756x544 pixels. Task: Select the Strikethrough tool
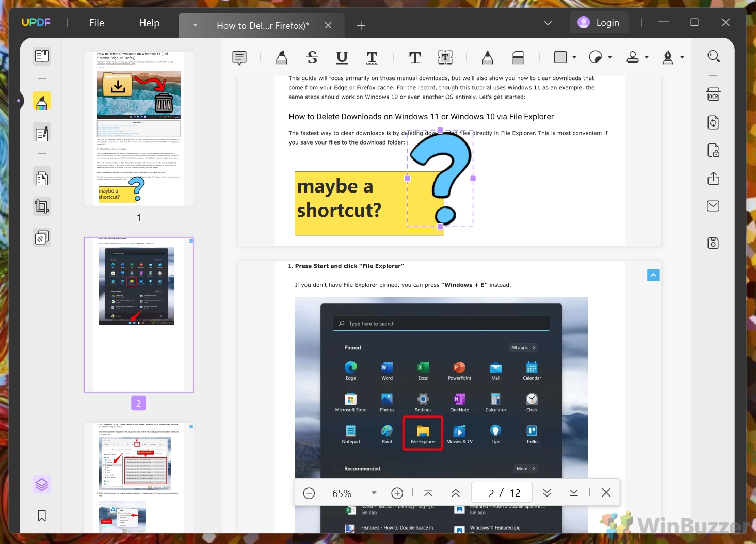point(312,57)
